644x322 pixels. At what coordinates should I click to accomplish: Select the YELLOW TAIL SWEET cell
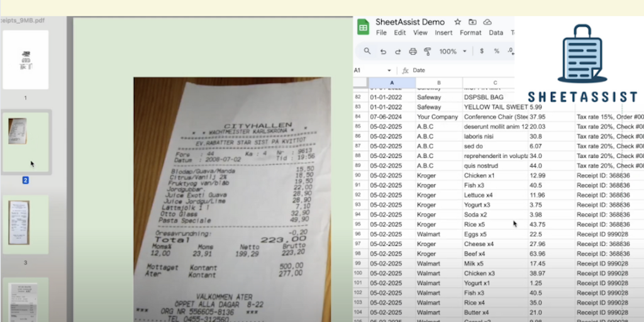(x=496, y=107)
